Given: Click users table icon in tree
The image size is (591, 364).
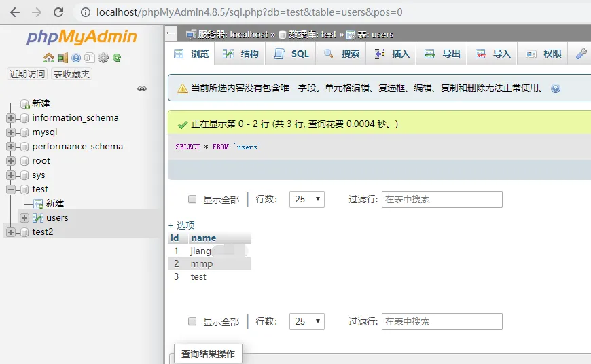Looking at the screenshot, I should click(37, 218).
